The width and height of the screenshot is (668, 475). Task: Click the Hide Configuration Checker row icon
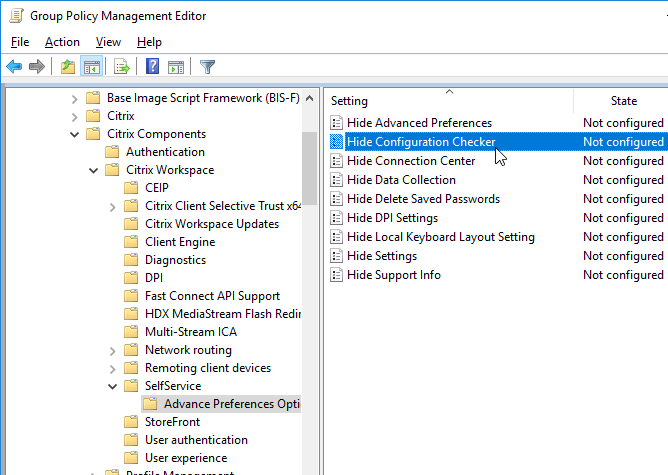pyautogui.click(x=337, y=142)
